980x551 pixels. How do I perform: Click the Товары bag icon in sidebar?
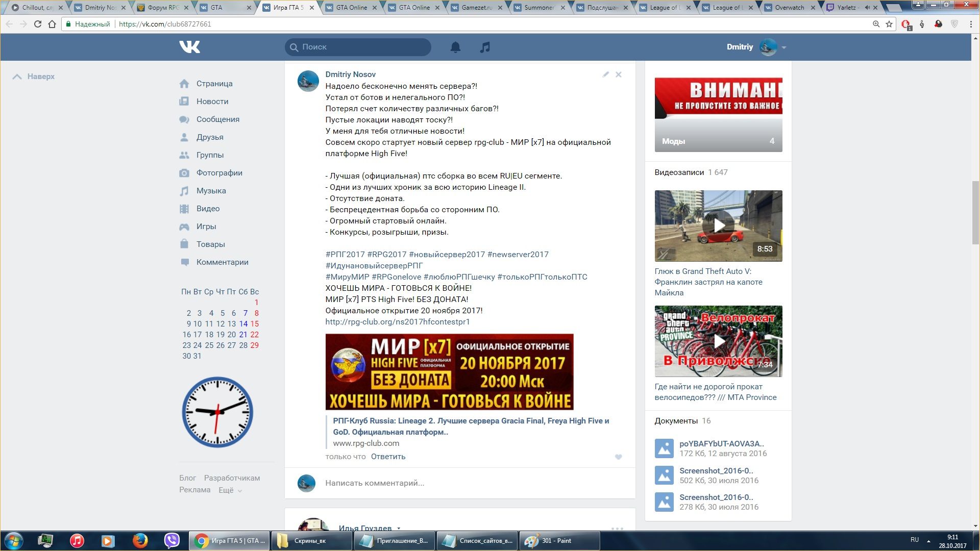pyautogui.click(x=184, y=244)
